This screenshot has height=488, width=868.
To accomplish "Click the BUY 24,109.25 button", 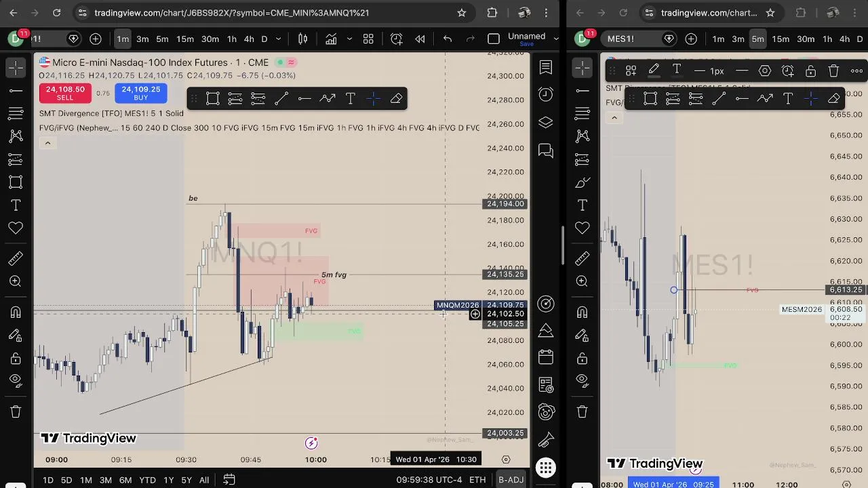I will click(x=141, y=93).
